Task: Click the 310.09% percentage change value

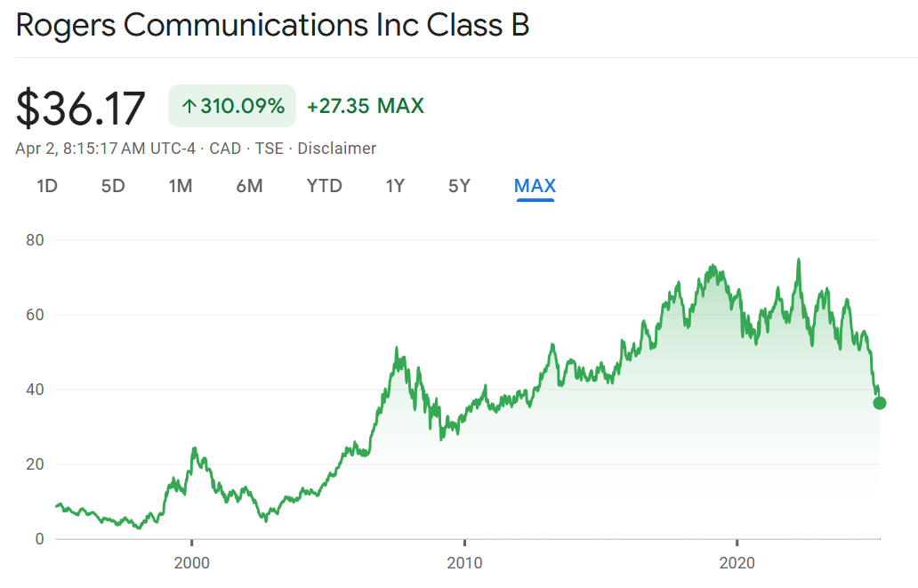Action: 242,107
